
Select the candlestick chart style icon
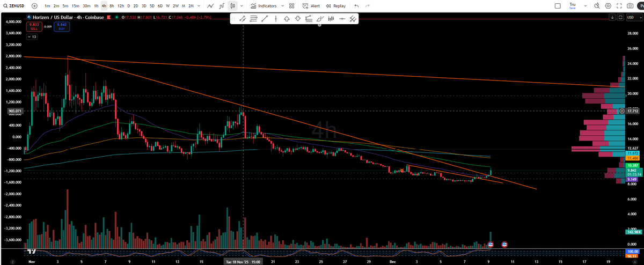tap(232, 6)
